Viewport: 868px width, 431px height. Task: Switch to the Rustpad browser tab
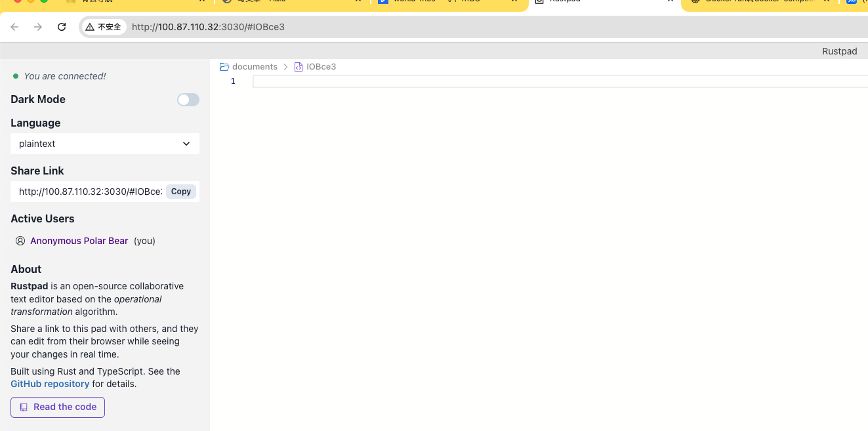tap(590, 2)
